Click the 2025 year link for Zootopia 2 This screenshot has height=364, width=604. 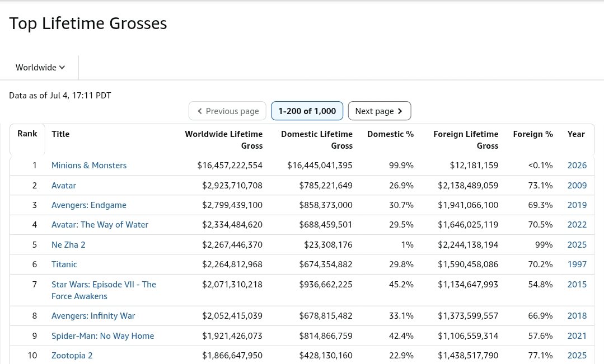tap(577, 355)
